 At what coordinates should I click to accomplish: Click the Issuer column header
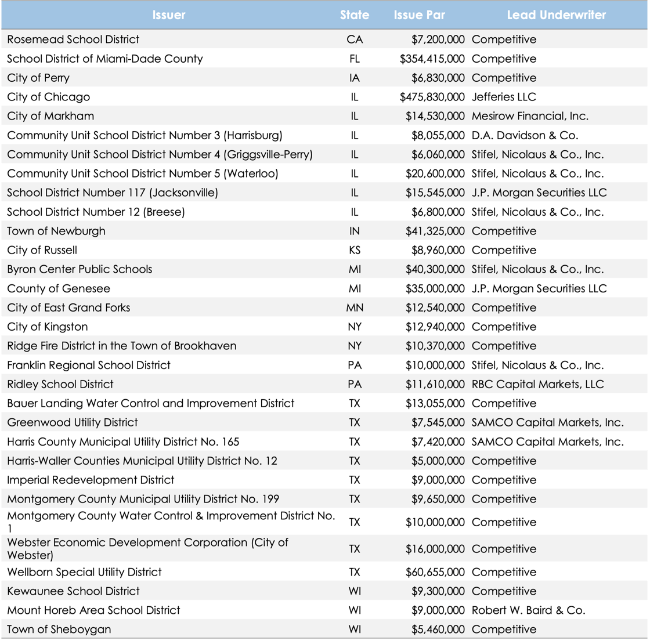pyautogui.click(x=169, y=16)
